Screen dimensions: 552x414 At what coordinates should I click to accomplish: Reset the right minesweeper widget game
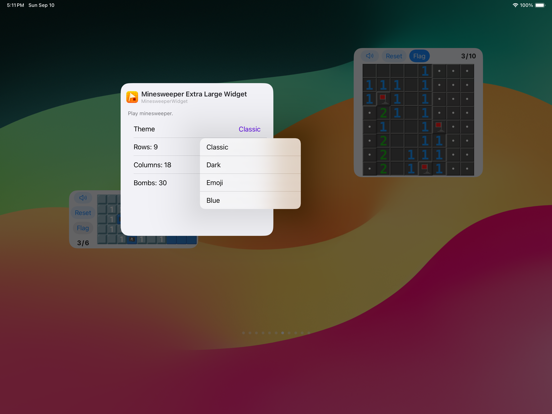point(394,56)
